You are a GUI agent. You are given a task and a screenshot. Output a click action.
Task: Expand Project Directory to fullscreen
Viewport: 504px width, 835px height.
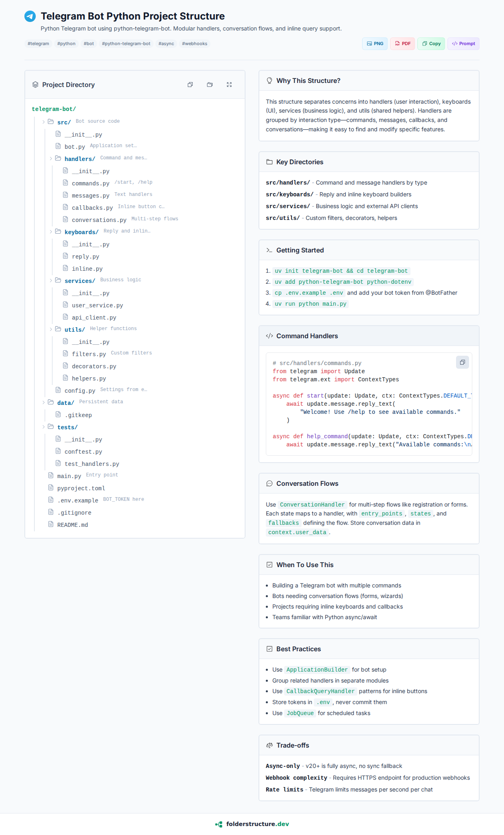229,85
